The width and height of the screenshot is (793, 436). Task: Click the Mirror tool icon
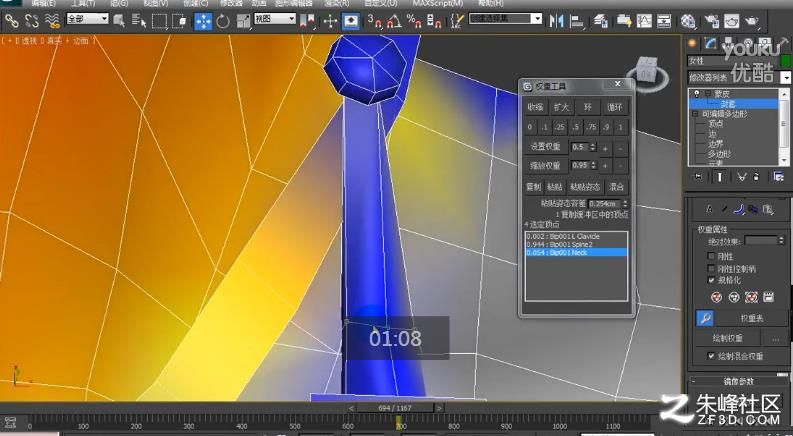click(x=556, y=21)
